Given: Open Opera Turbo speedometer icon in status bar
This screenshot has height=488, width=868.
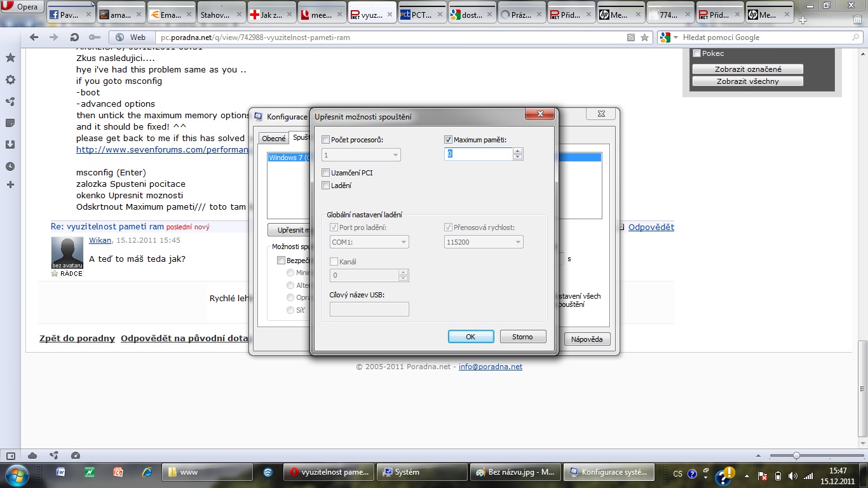Looking at the screenshot, I should point(76,456).
